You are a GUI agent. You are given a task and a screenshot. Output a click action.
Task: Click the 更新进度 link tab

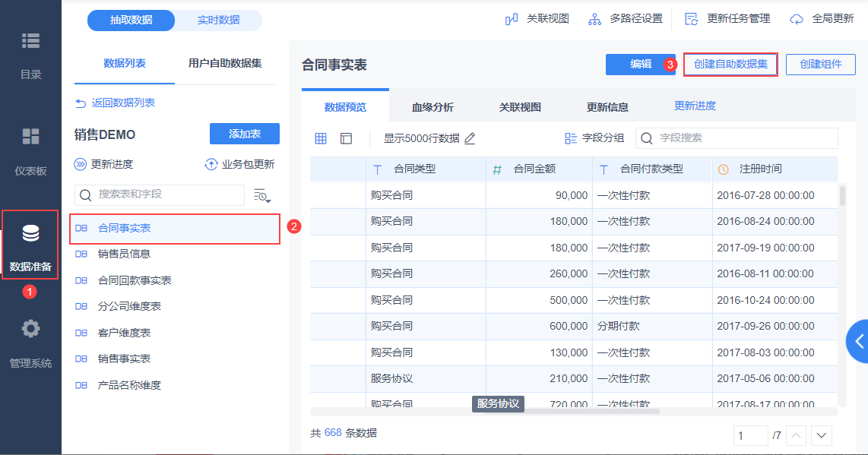click(695, 106)
